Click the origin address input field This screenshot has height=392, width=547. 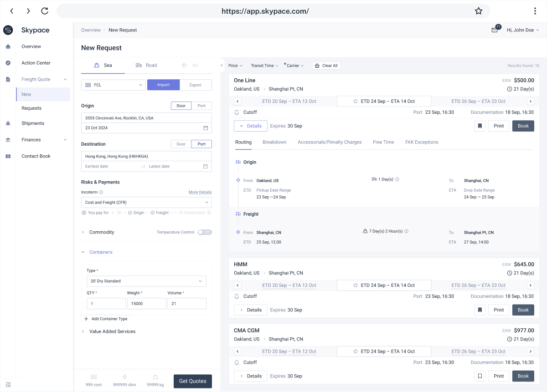pyautogui.click(x=146, y=118)
